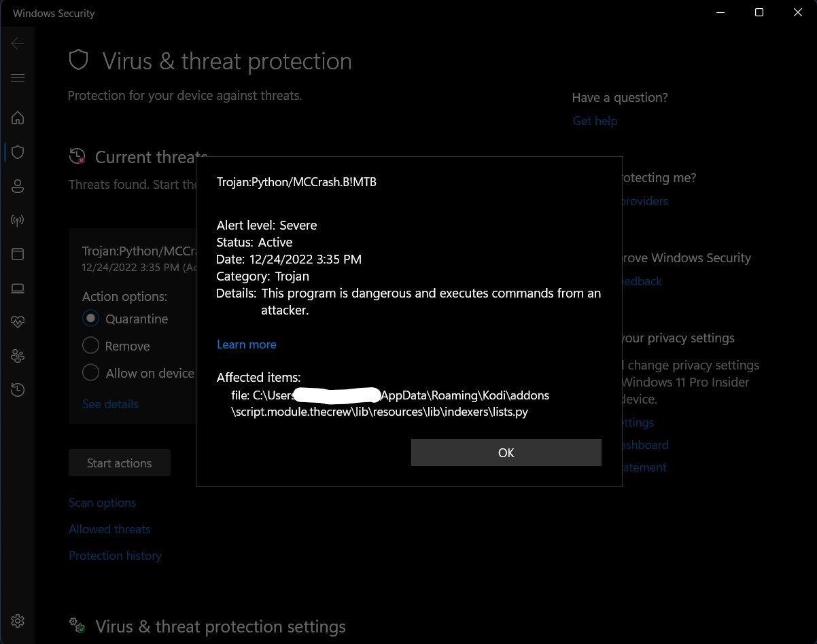Open the Learn more link
Viewport: 817px width, 644px height.
[247, 344]
